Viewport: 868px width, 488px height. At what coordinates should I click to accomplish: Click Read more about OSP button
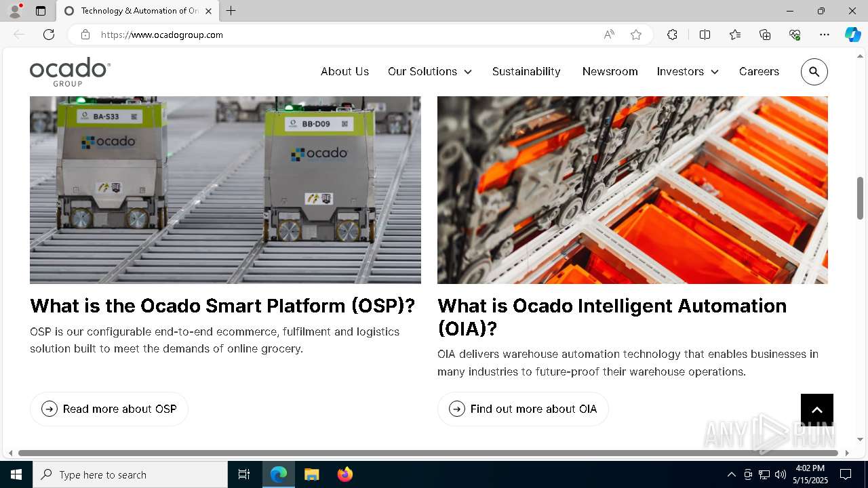(109, 409)
